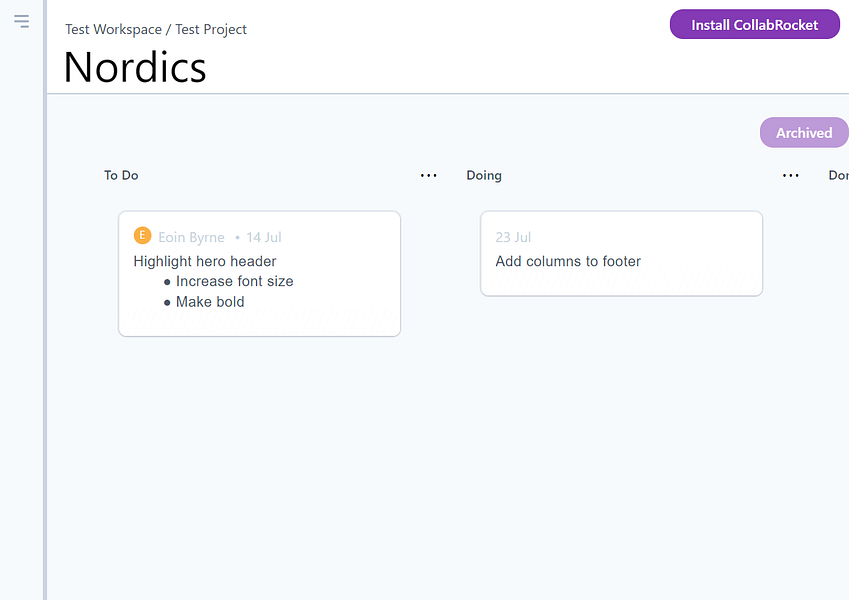Toggle the Archived filter
Image resolution: width=849 pixels, height=600 pixels.
coord(803,133)
